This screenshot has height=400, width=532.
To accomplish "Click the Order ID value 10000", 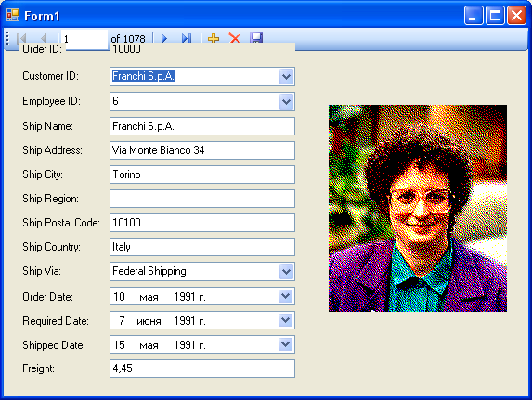I will click(126, 49).
